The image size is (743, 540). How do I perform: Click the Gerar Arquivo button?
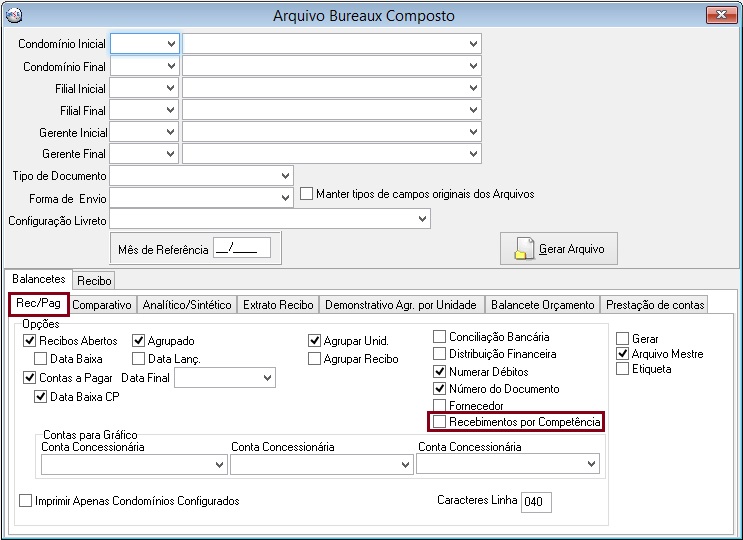coord(559,249)
